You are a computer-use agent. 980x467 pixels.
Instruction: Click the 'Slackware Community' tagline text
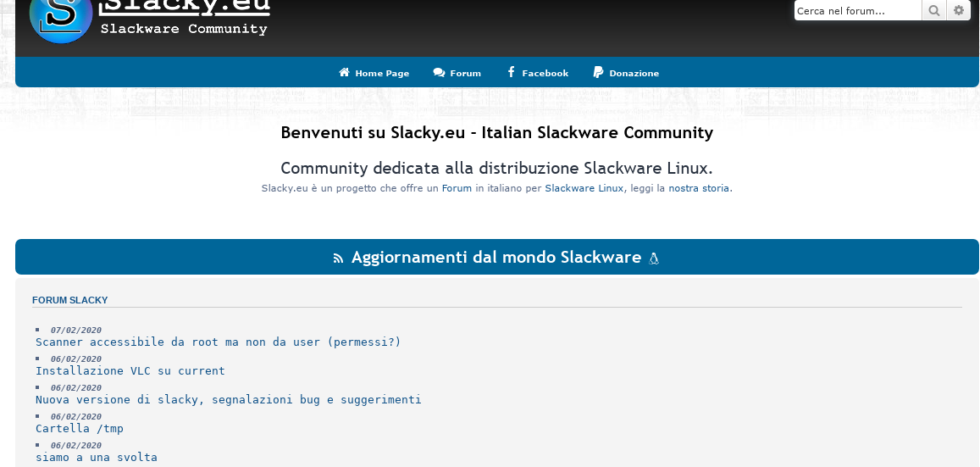[184, 29]
